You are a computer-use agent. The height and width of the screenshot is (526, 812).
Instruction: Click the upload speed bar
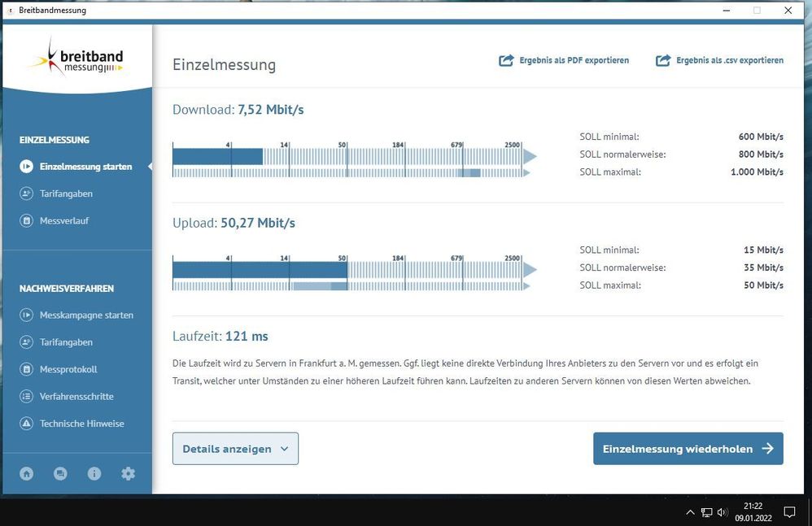(x=260, y=270)
